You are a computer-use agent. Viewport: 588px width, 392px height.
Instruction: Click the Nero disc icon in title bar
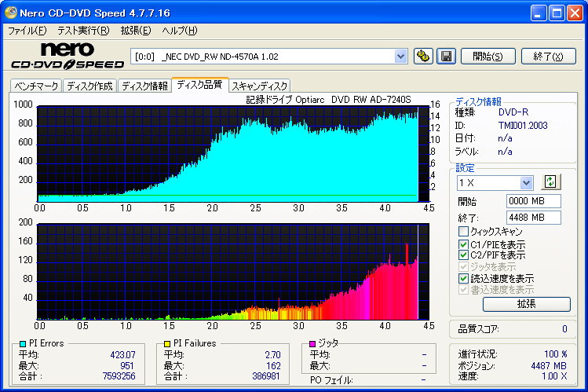[11, 13]
